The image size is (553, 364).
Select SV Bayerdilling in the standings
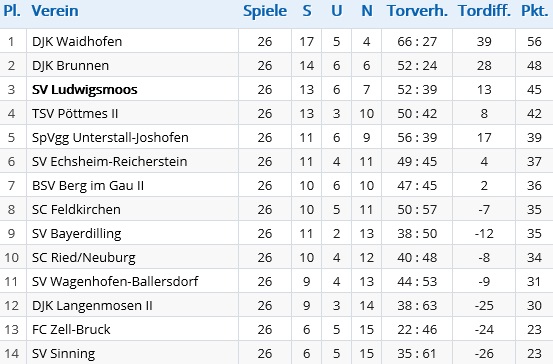point(77,233)
